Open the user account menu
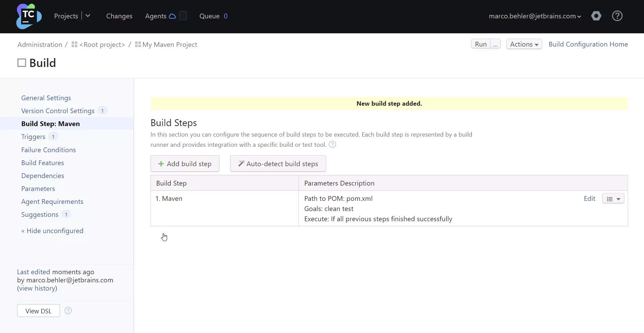The height and width of the screenshot is (333, 644). (x=535, y=16)
